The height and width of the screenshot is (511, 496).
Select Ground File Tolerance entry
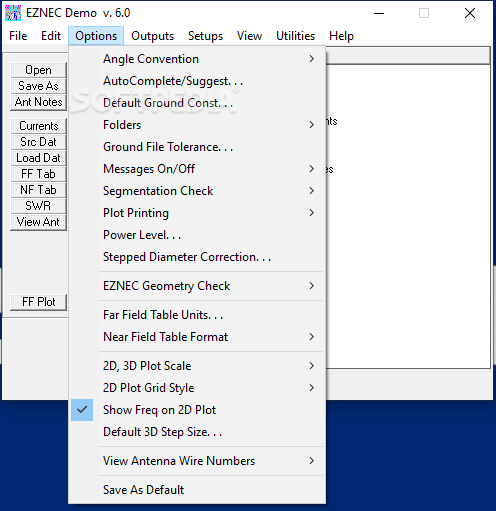coord(197,147)
